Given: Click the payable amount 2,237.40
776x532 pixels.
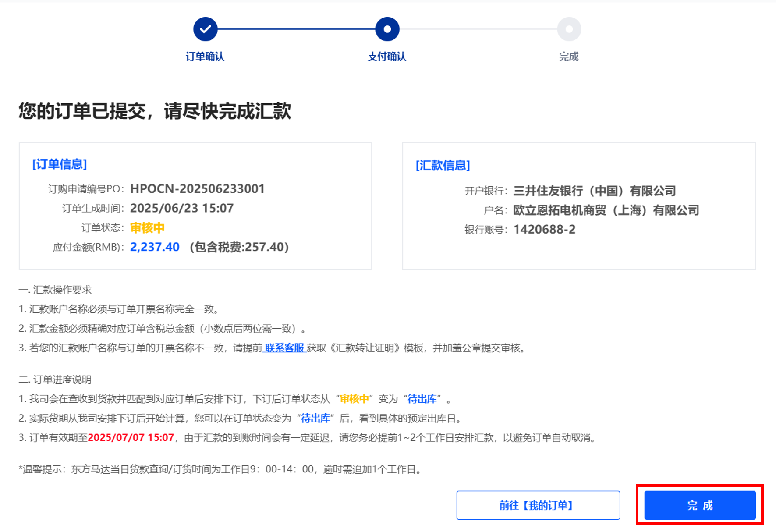Looking at the screenshot, I should [155, 247].
